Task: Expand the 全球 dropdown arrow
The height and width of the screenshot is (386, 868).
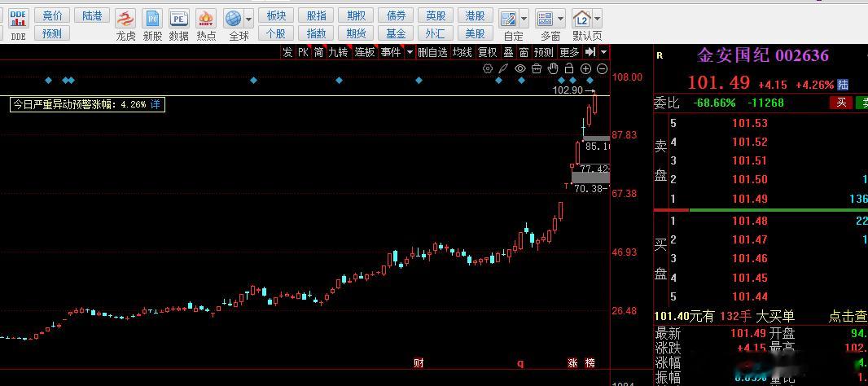Action: (249, 19)
